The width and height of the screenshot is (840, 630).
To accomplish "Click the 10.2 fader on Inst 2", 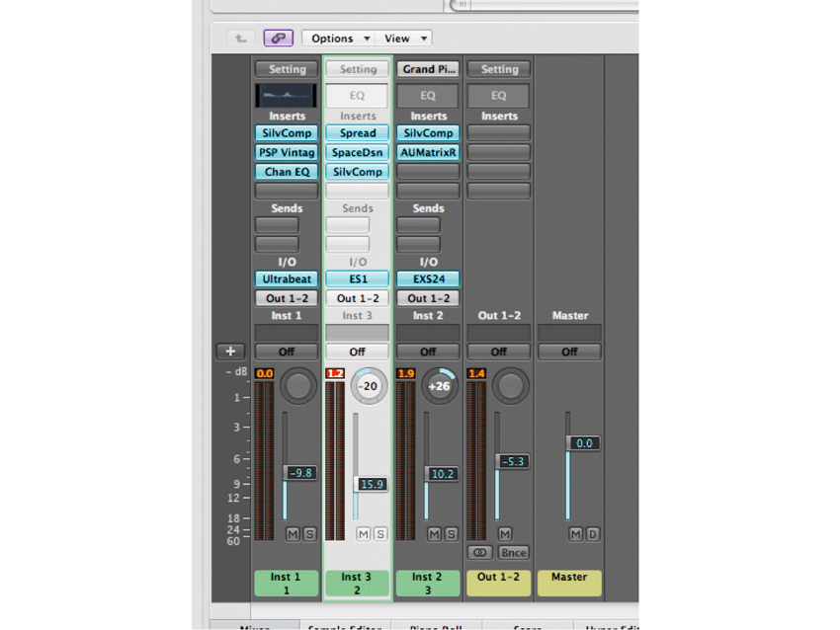I will click(442, 474).
